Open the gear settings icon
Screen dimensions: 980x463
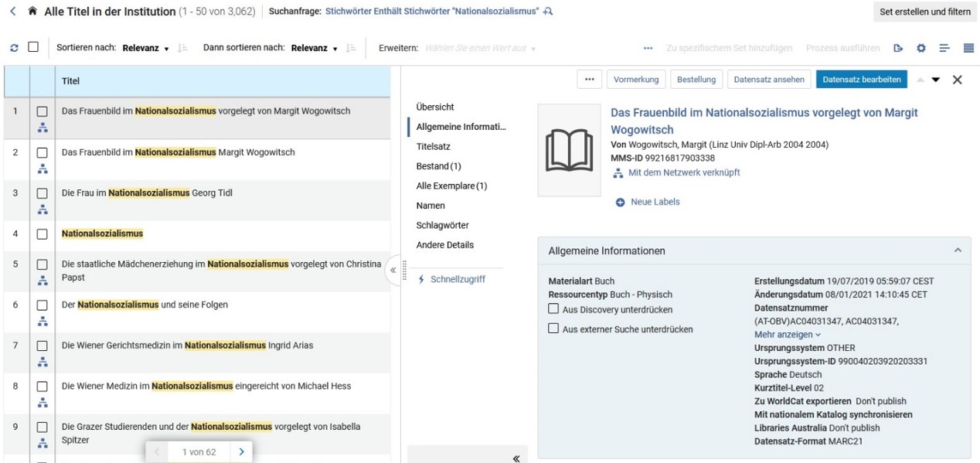click(x=921, y=48)
